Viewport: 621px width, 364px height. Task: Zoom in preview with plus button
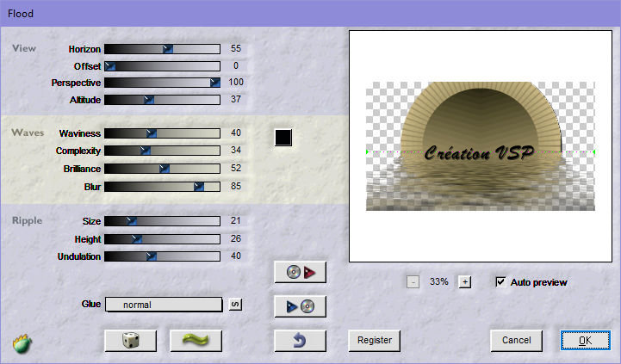pos(464,282)
